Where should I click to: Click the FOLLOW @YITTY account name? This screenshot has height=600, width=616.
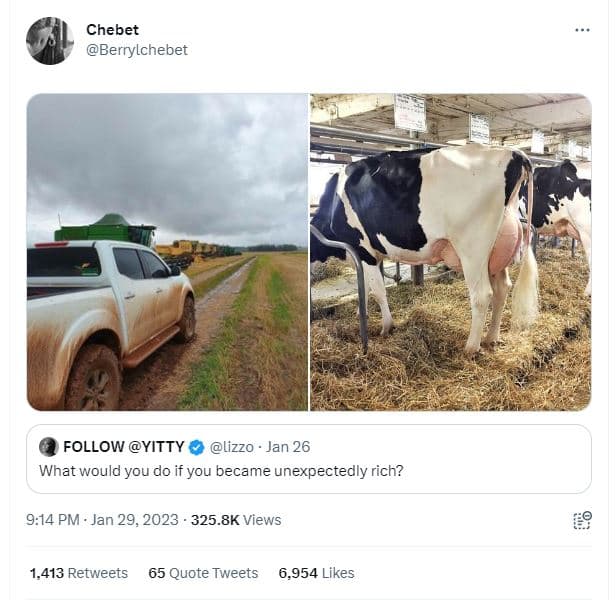pos(124,447)
